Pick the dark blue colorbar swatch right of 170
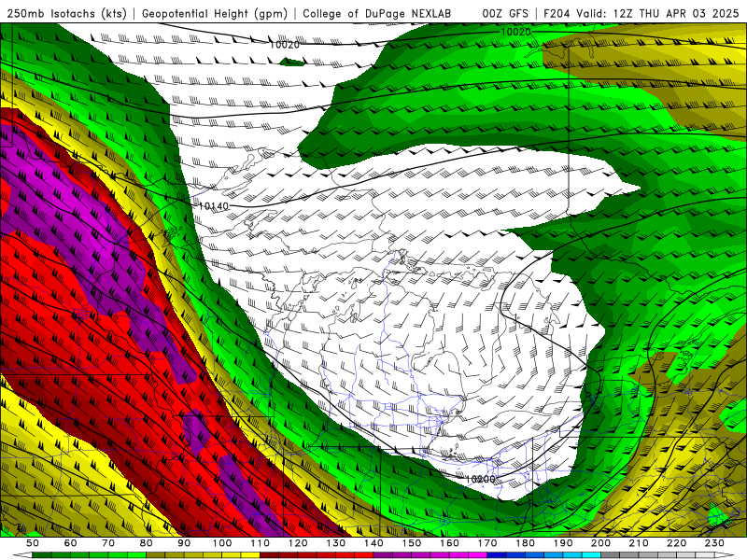 point(497,555)
